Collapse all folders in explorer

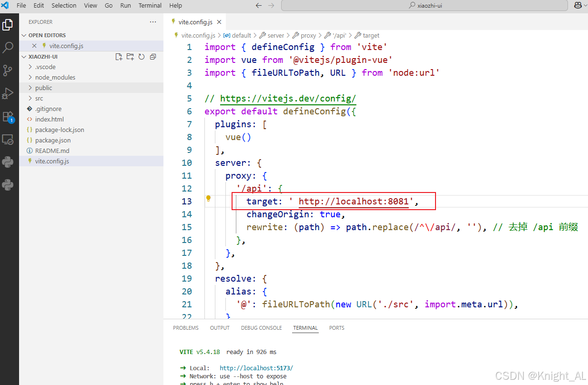click(153, 57)
